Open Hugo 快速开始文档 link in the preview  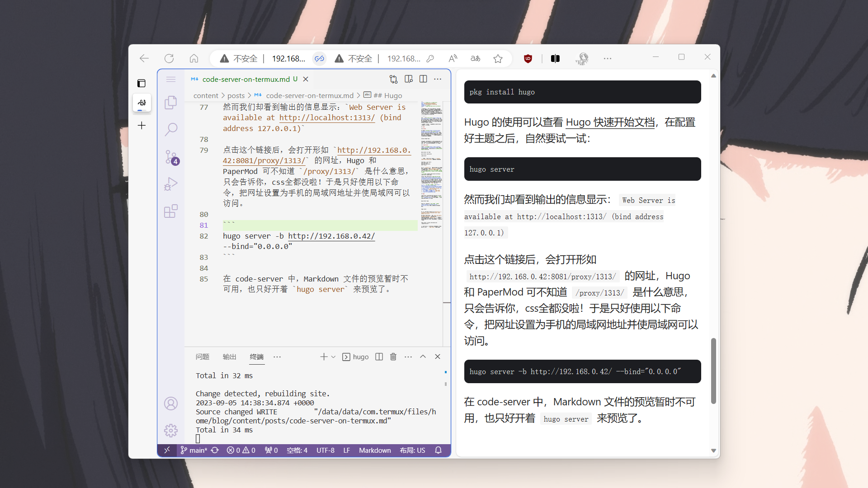pyautogui.click(x=610, y=122)
